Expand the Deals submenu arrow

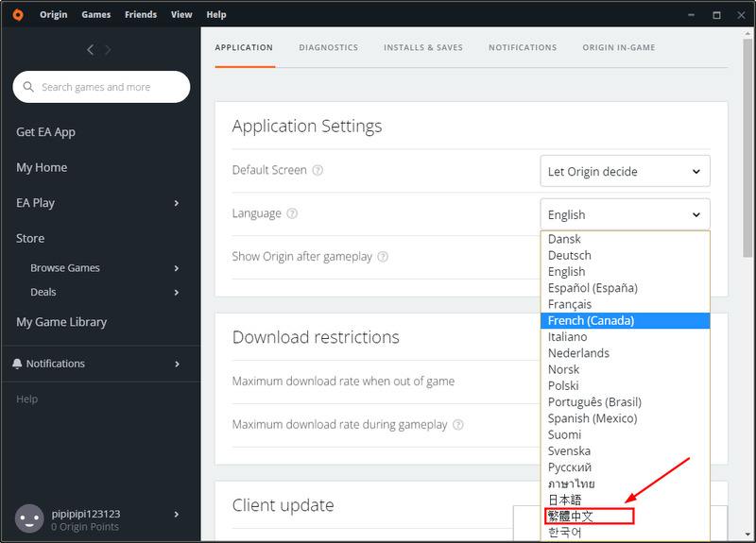click(x=177, y=292)
